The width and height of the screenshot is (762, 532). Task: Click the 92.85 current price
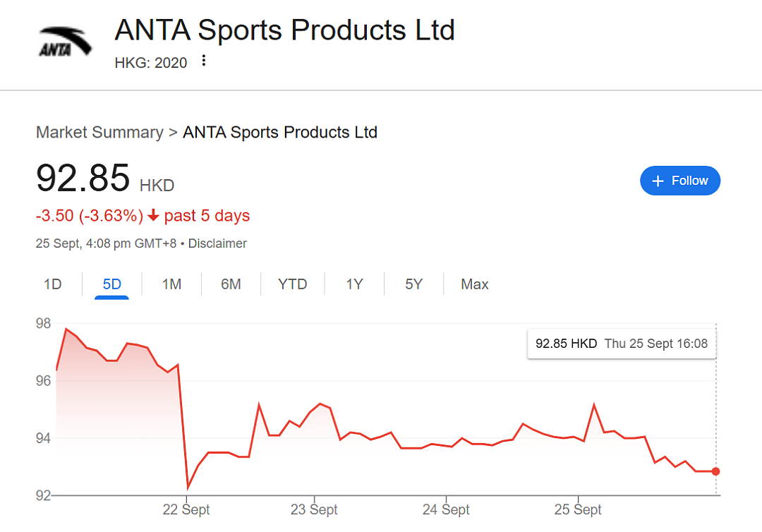(x=83, y=178)
